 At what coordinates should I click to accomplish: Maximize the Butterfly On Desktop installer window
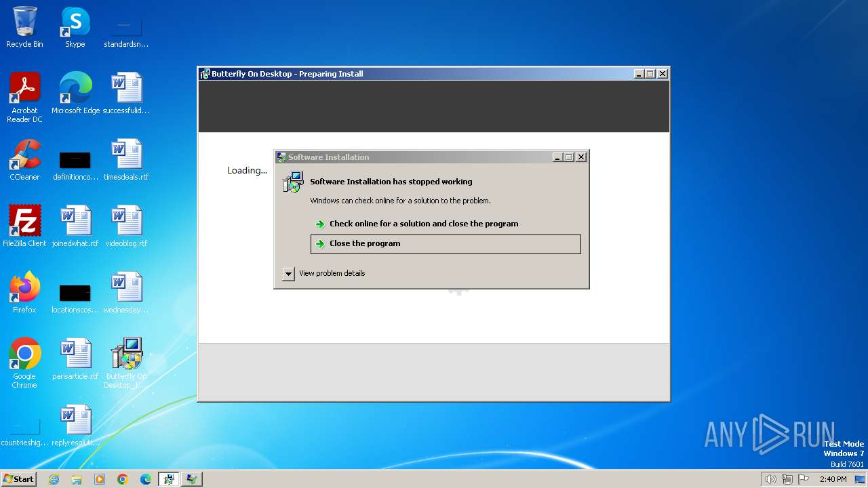pyautogui.click(x=650, y=74)
